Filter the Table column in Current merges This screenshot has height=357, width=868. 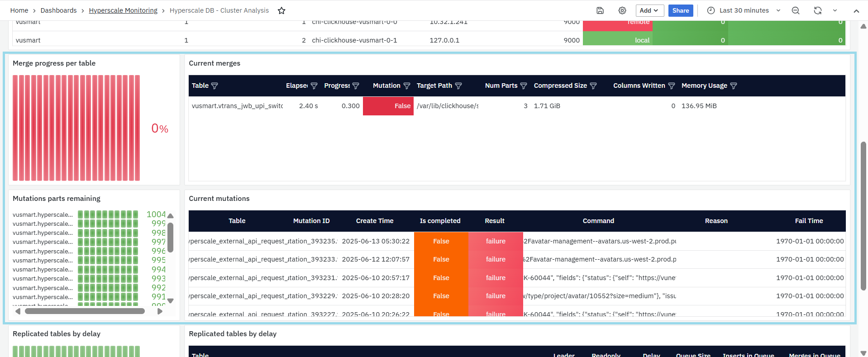pyautogui.click(x=215, y=86)
